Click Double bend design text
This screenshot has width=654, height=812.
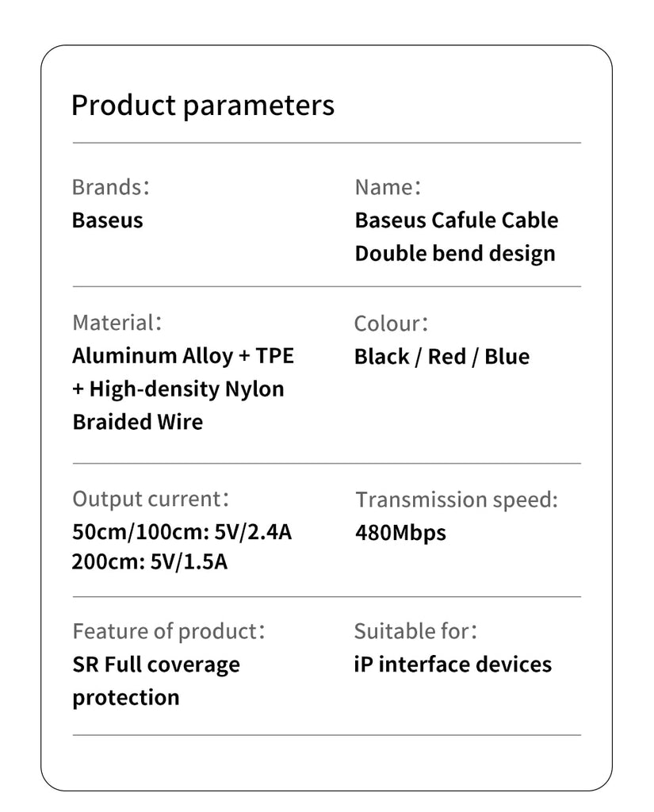pos(455,254)
